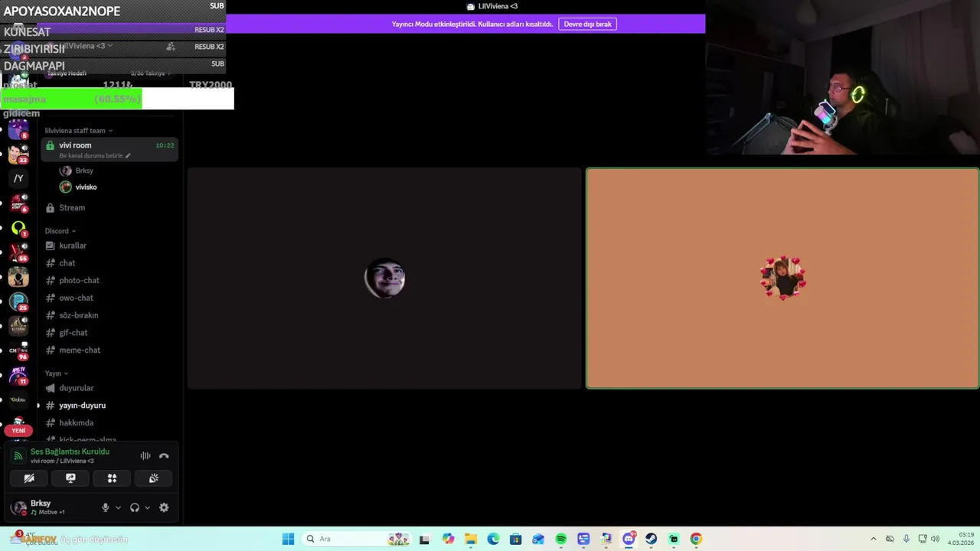Mute the microphone

coord(106,507)
